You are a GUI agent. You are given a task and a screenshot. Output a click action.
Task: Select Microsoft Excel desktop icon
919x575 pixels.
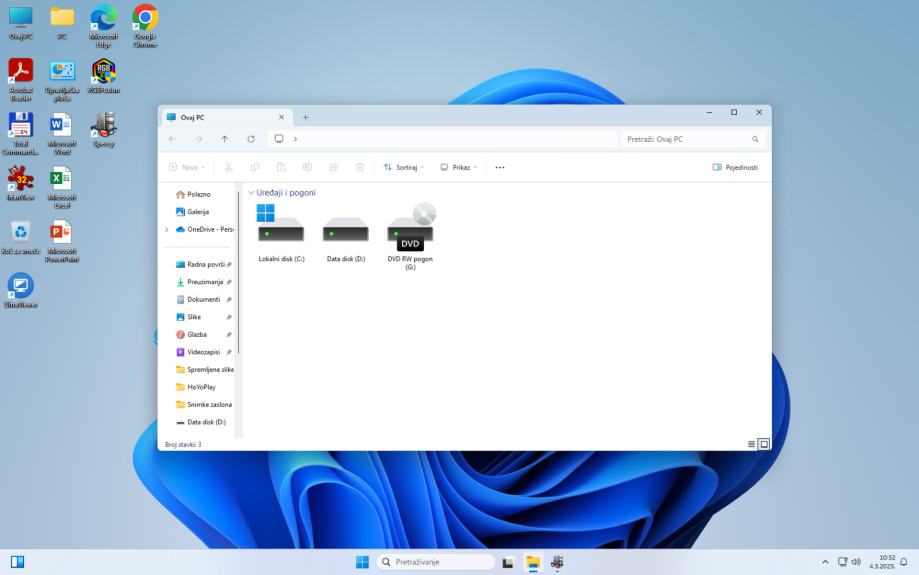pyautogui.click(x=62, y=187)
